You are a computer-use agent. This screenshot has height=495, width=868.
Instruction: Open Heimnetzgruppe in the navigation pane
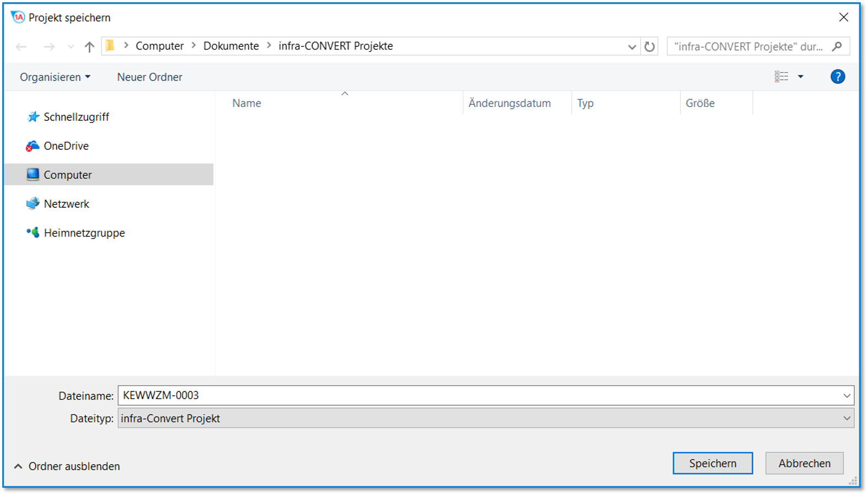[84, 233]
